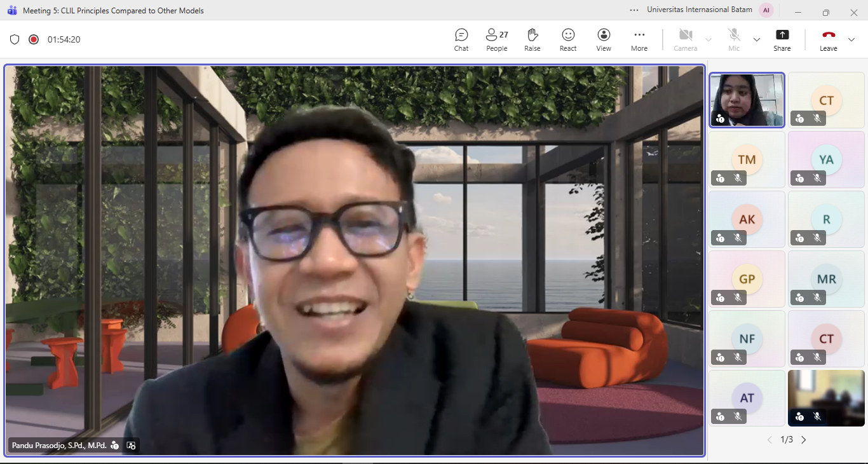Go to next participant gallery page
This screenshot has width=868, height=464.
coord(804,440)
